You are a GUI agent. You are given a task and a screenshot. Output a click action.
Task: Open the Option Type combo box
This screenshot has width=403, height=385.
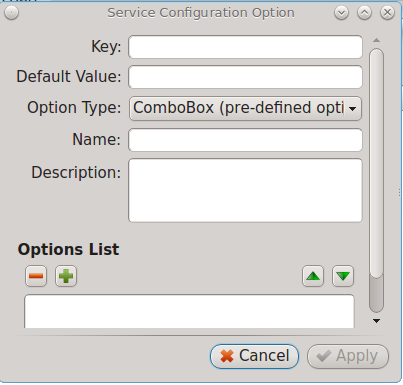coord(245,108)
